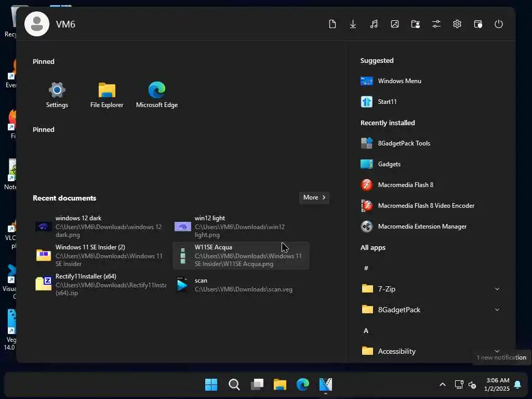This screenshot has height=399, width=532.
Task: Launch Macromedia Flash 8 Video Encoder
Action: 417,206
